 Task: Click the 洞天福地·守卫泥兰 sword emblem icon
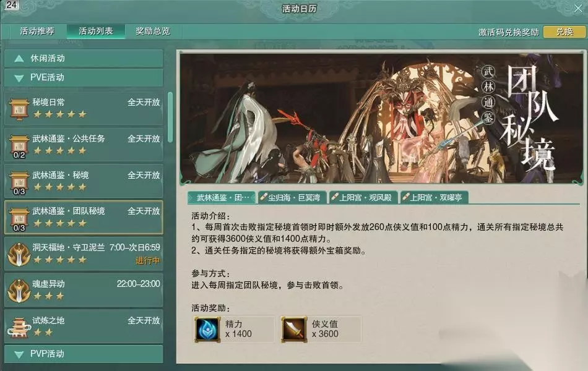click(19, 254)
